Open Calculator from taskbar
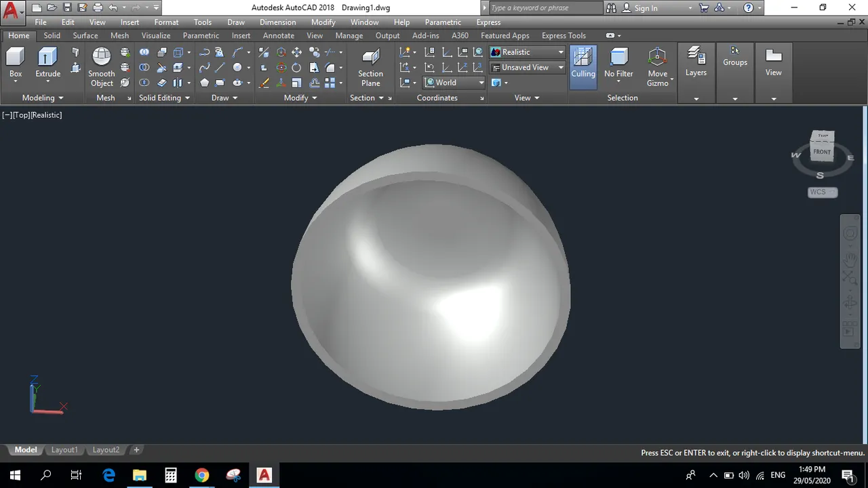 [x=171, y=475]
